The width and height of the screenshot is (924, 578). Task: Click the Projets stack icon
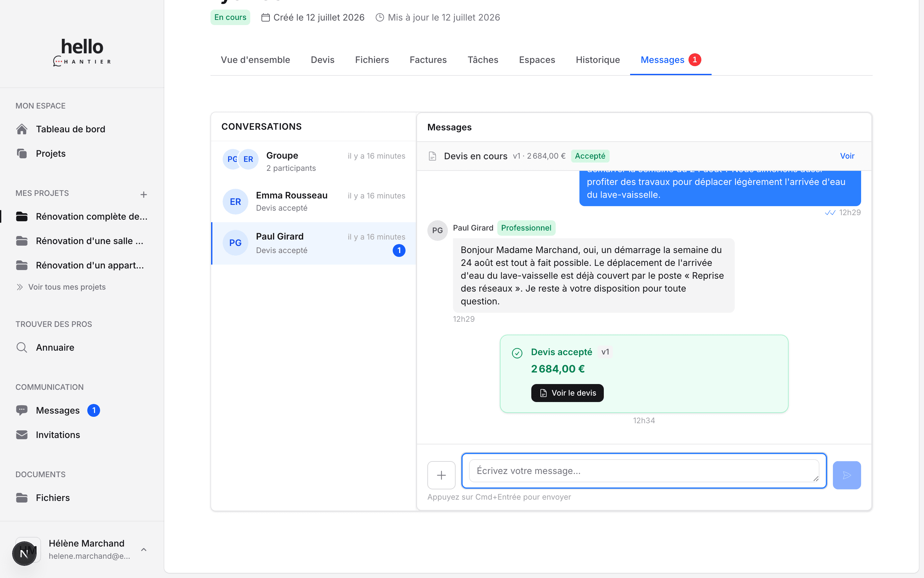click(x=22, y=153)
